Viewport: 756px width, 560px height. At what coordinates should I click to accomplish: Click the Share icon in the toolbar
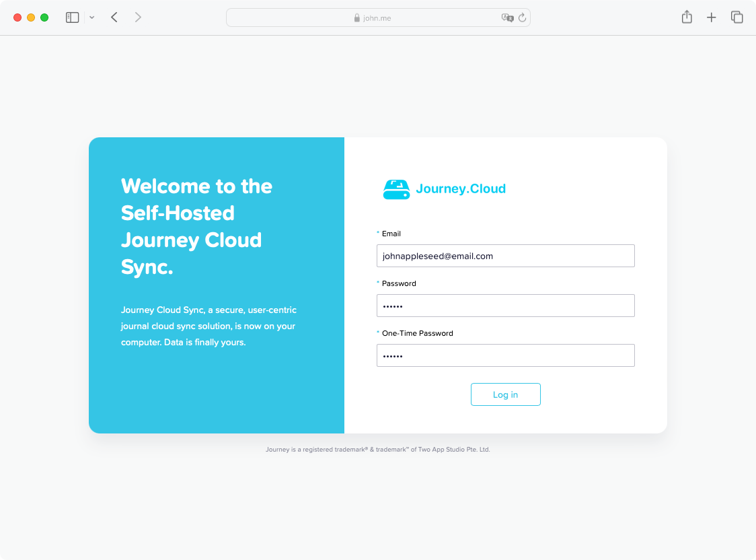point(687,17)
